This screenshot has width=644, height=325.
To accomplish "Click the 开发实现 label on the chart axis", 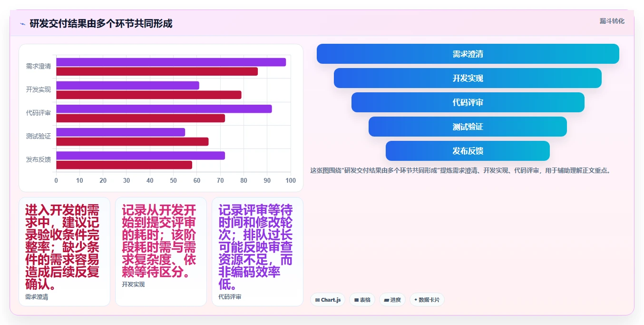I will coord(39,89).
